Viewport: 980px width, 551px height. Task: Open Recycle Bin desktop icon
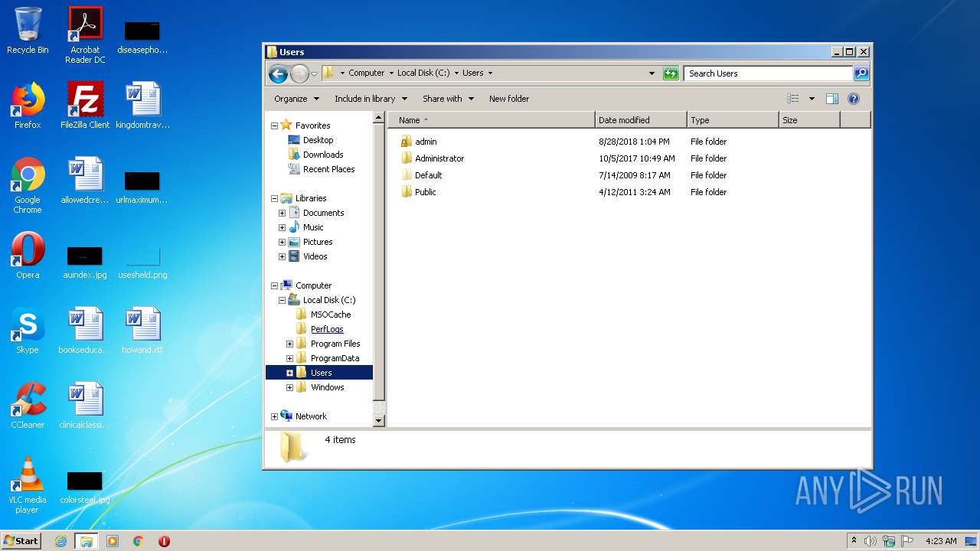click(x=28, y=31)
